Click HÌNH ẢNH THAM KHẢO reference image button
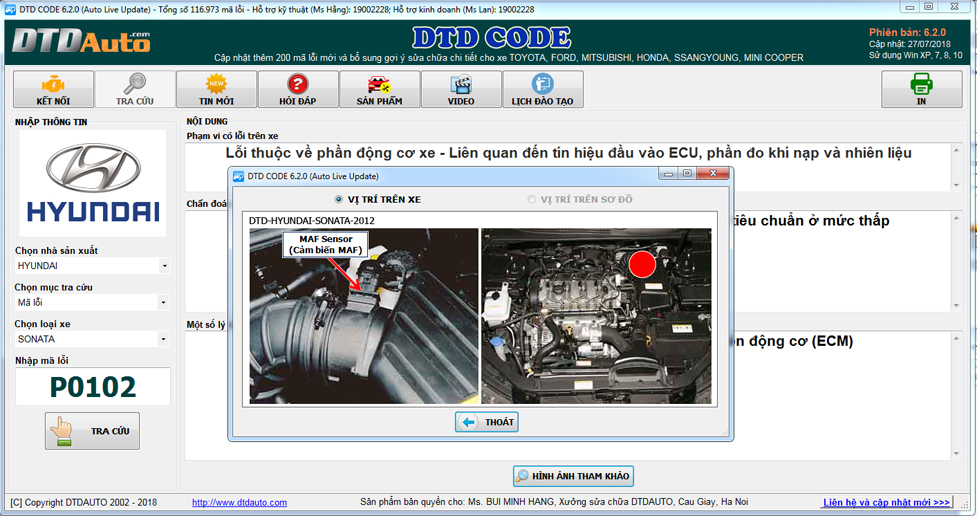Viewport: 977px width, 516px height. tap(573, 476)
